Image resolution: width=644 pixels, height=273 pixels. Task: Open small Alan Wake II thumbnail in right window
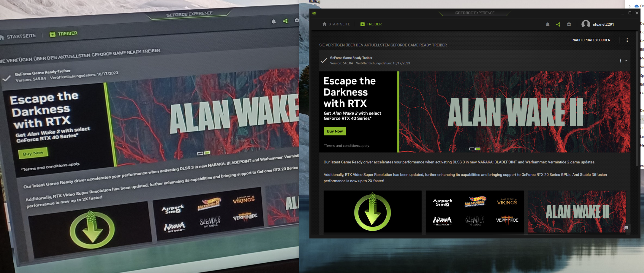coord(577,212)
